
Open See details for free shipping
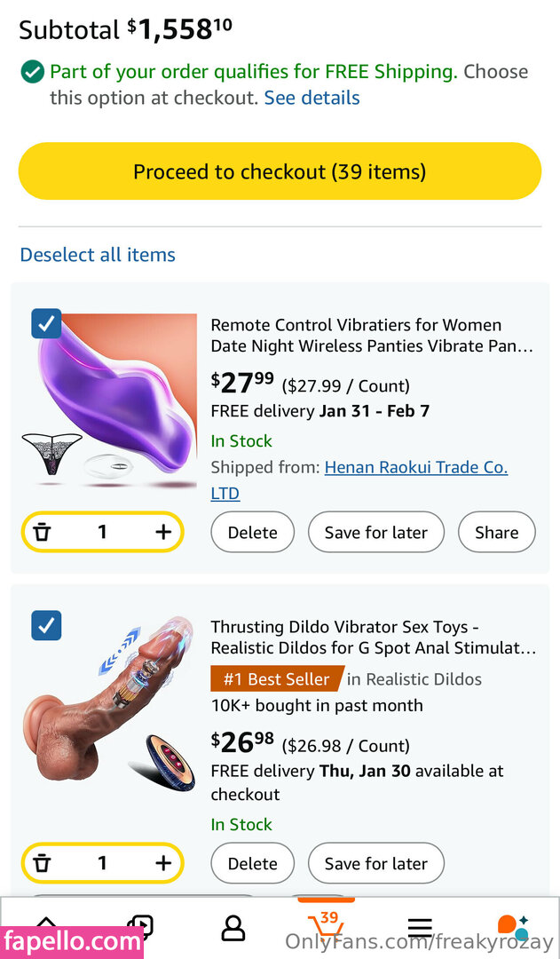click(x=312, y=98)
